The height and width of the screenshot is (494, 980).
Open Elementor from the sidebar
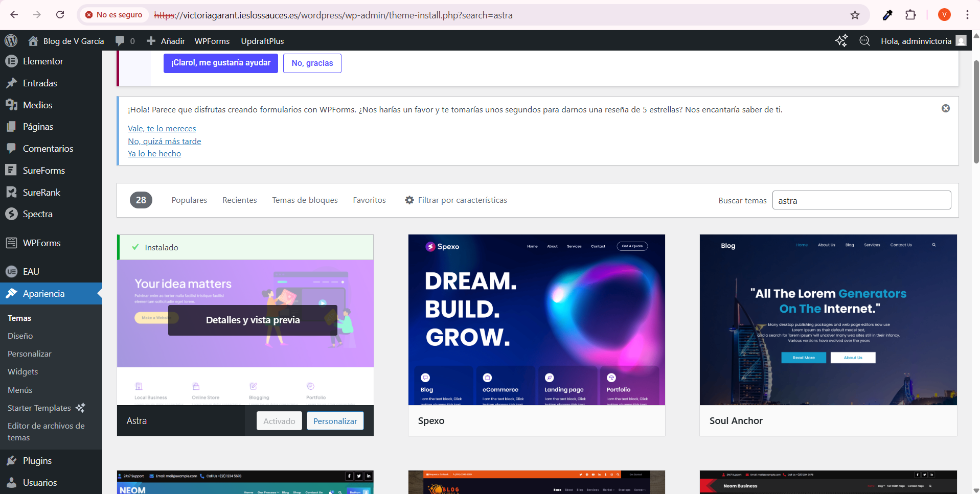pos(43,61)
